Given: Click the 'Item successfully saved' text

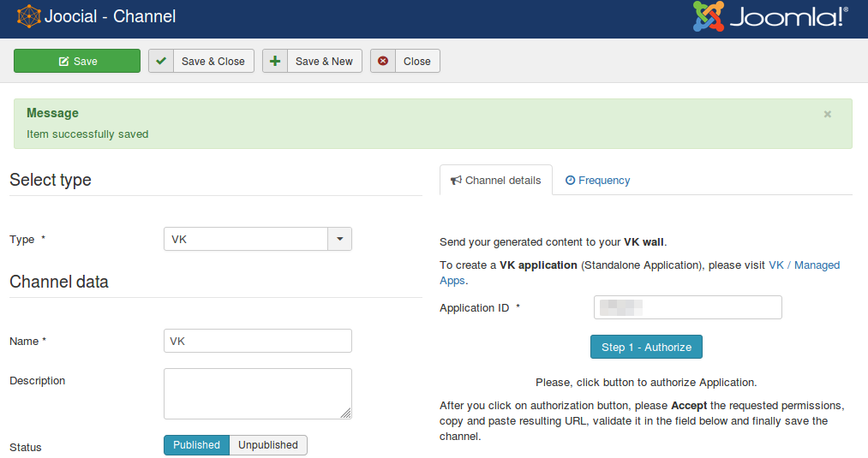Looking at the screenshot, I should coord(87,134).
